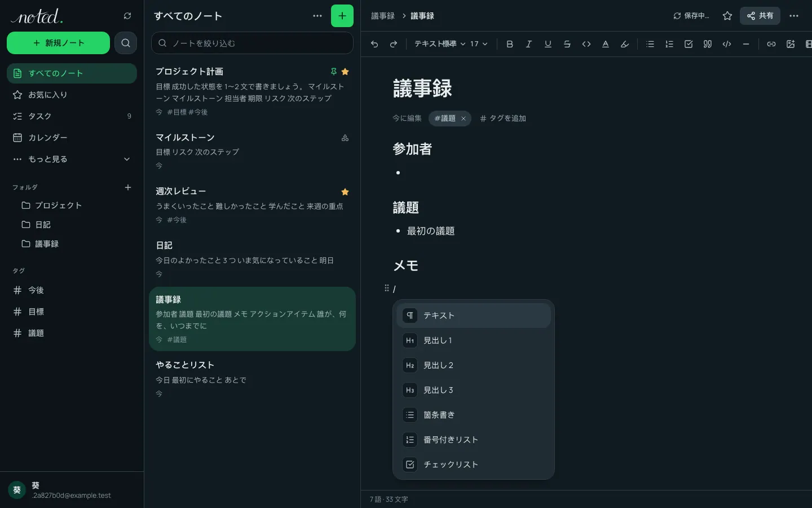812x508 pixels.
Task: Remove the #議題 tag with its x
Action: point(464,119)
